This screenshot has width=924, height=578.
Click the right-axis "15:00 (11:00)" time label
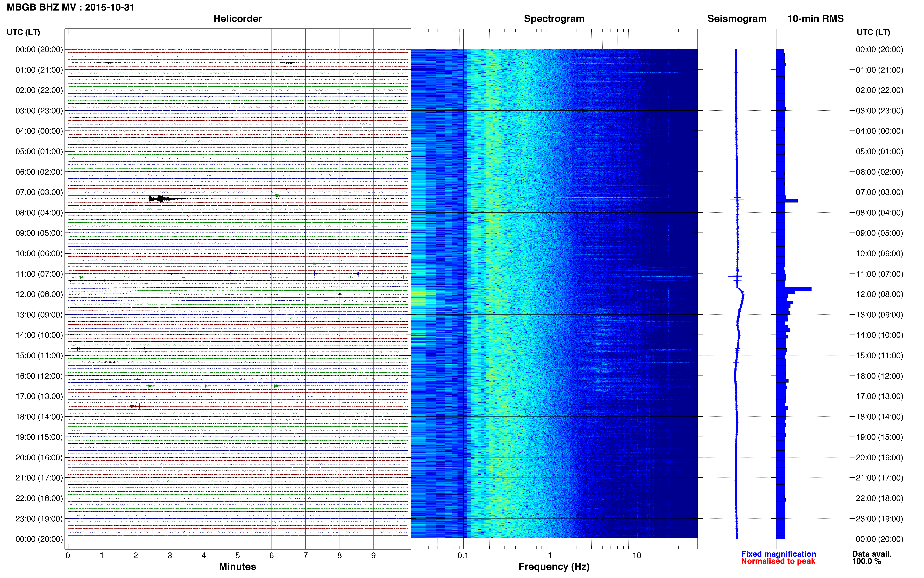pos(879,355)
